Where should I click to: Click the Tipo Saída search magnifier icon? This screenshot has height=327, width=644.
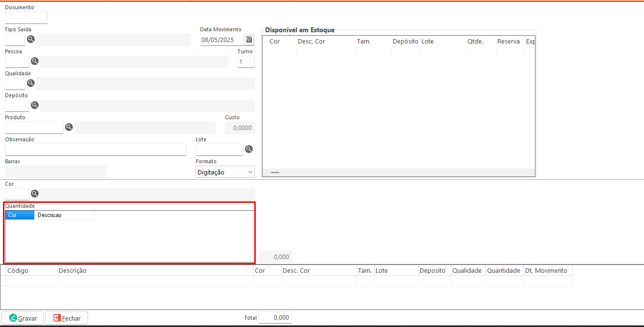(31, 40)
